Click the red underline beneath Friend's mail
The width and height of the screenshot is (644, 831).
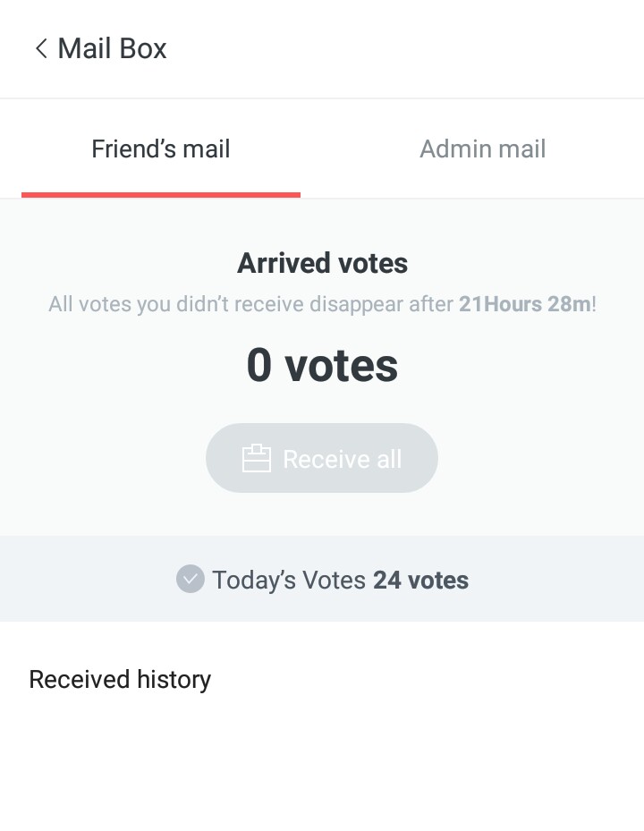(161, 194)
